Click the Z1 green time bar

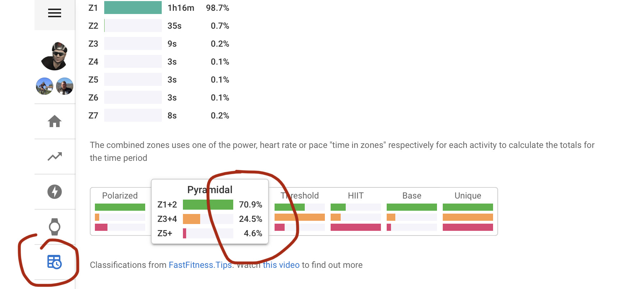pyautogui.click(x=133, y=8)
